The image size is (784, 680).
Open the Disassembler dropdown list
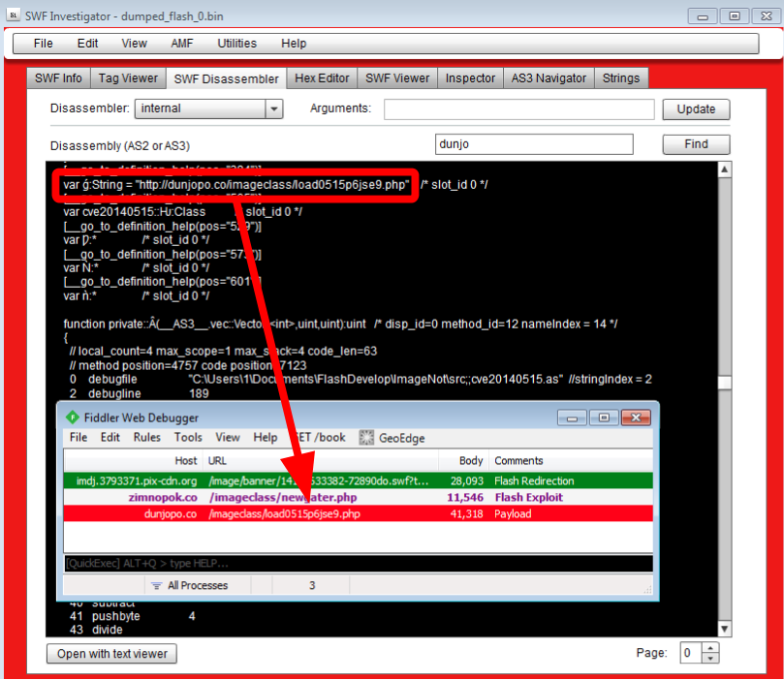pos(273,109)
